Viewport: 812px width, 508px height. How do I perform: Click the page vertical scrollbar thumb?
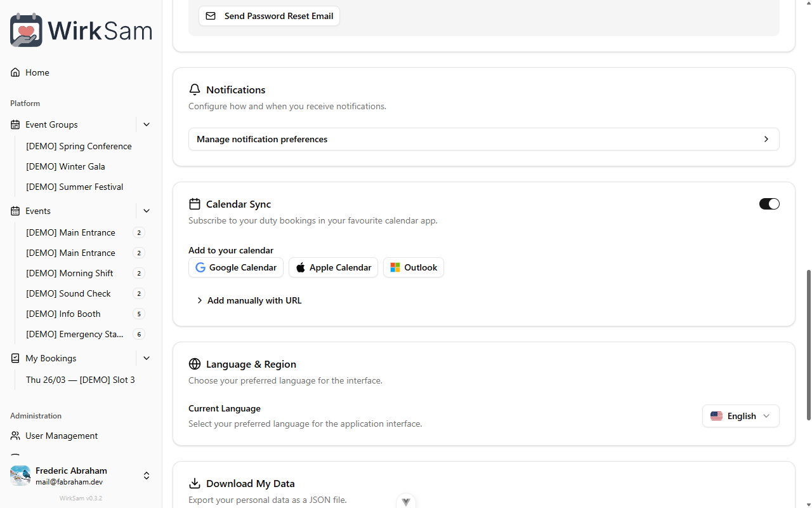808,345
